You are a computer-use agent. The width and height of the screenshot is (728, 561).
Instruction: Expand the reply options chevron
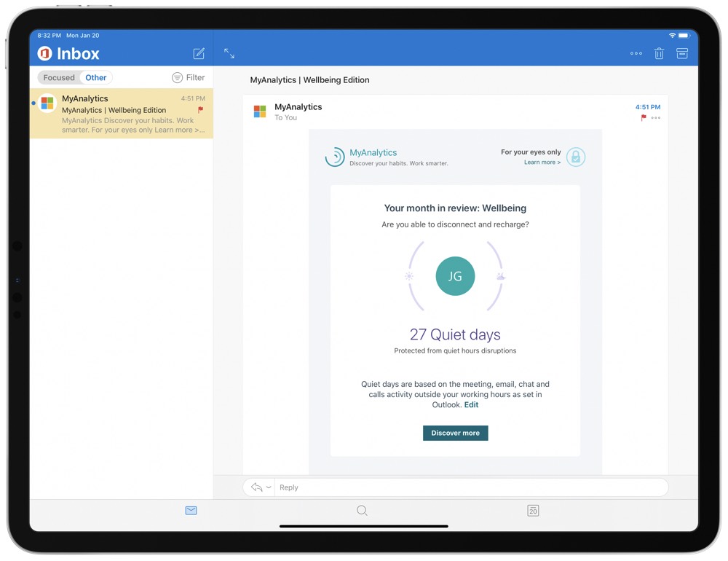point(269,487)
